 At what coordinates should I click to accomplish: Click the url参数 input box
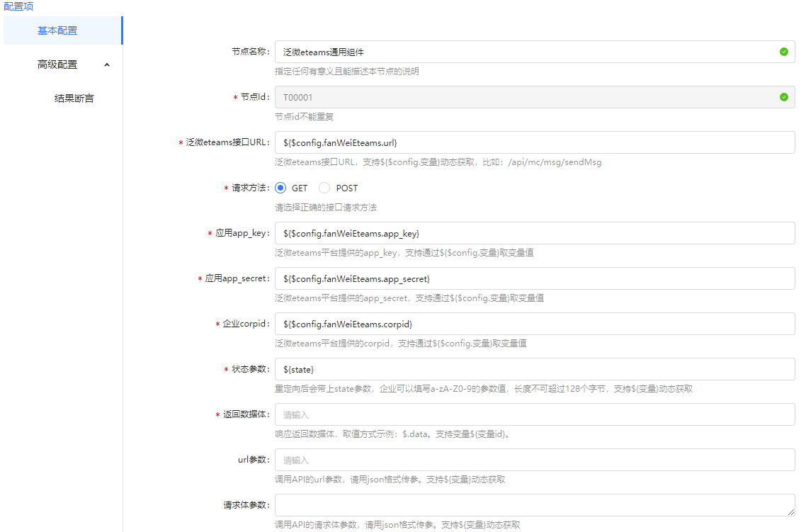pos(534,460)
